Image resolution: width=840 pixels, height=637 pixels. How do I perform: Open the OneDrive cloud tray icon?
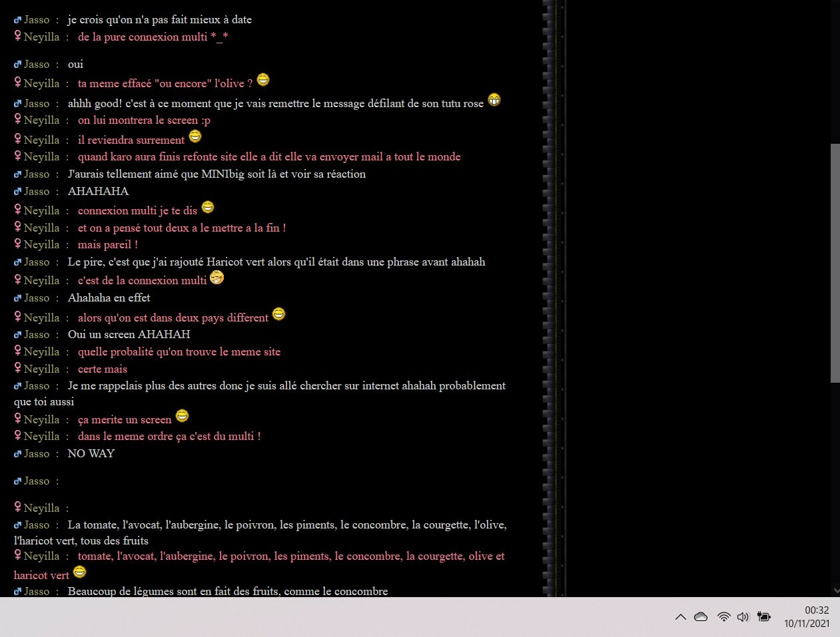pos(701,617)
